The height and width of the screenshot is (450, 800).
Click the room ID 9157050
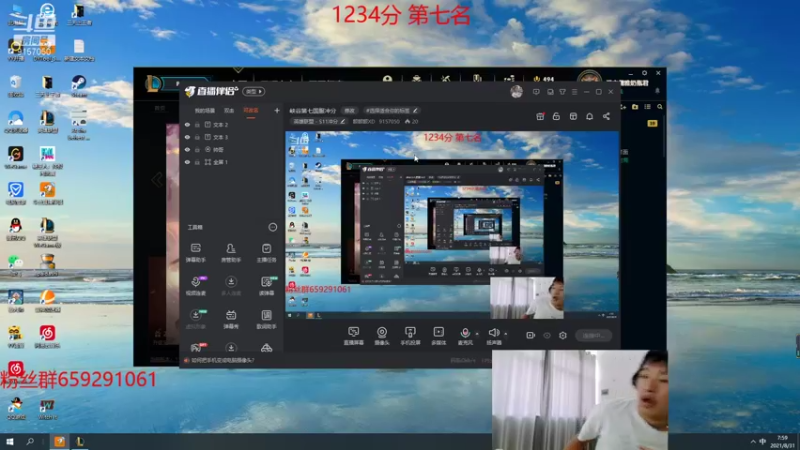389,121
